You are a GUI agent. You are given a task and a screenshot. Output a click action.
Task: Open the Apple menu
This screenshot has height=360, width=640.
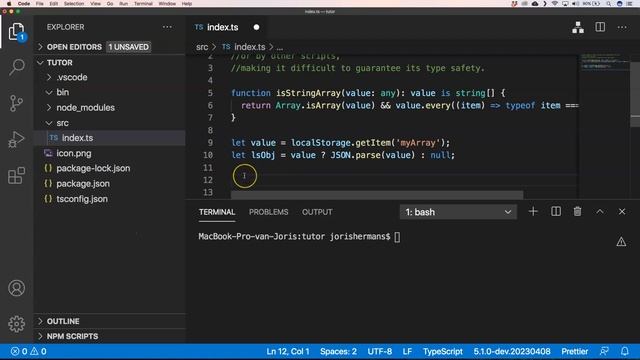(x=9, y=3)
